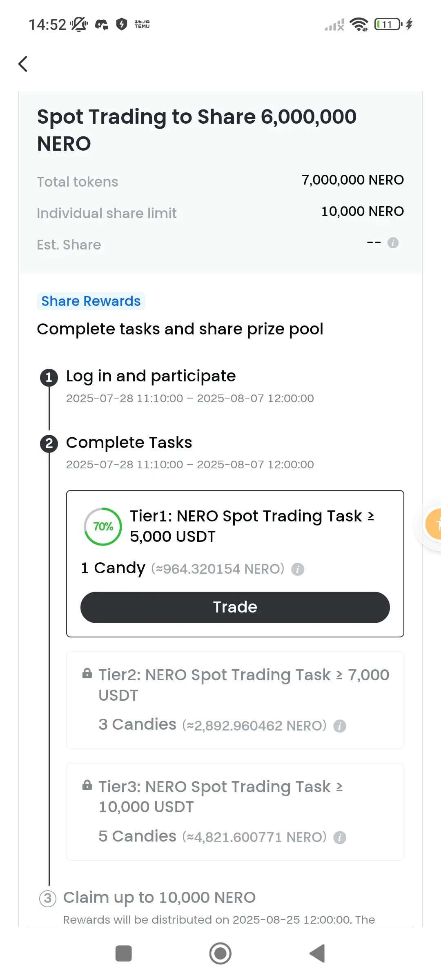Select step 1 Log in and participate
Screen dimensions: 441x980
151,376
